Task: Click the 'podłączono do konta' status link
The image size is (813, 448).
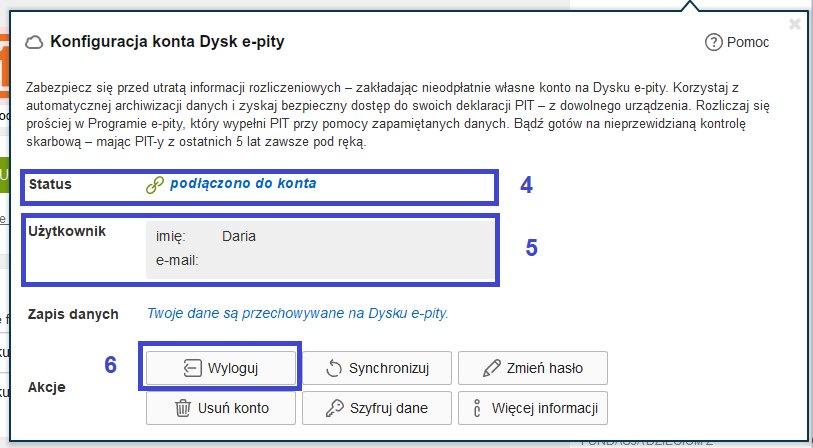Action: 243,184
